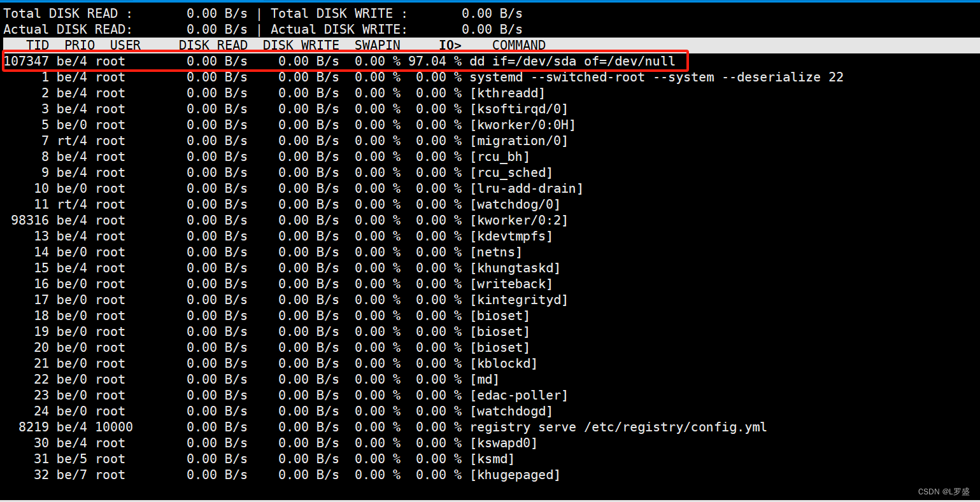Click the [khungtaskd] process
Image resolution: width=980 pixels, height=502 pixels.
click(x=515, y=268)
